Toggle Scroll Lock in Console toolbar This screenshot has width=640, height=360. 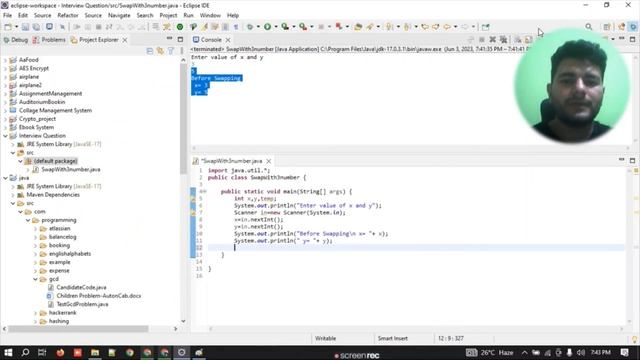pyautogui.click(x=529, y=40)
